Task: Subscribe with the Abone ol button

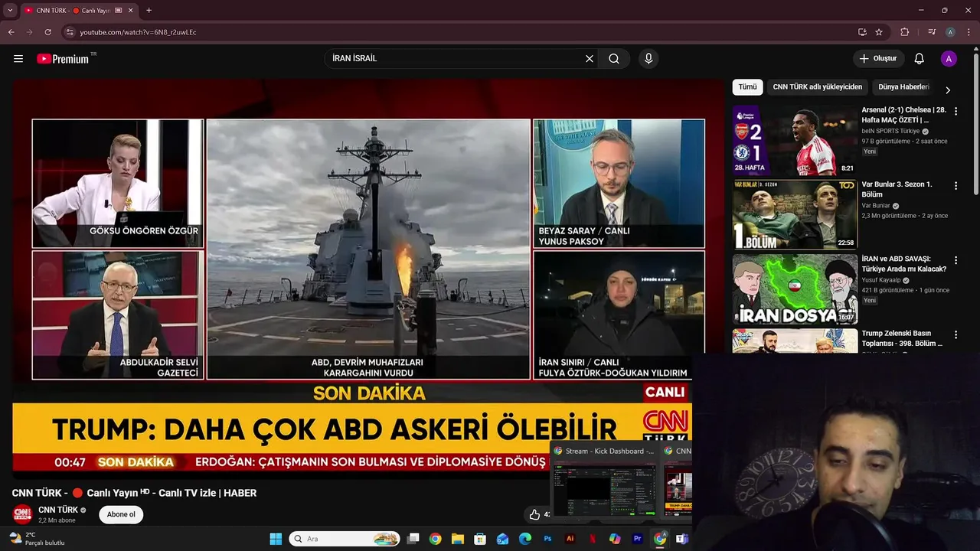Action: (x=121, y=514)
